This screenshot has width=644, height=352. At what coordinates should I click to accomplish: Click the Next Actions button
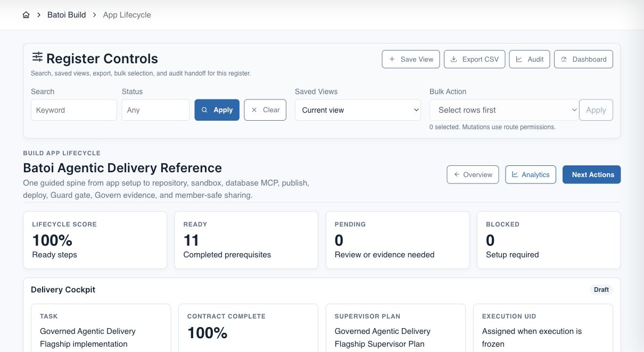[x=591, y=174]
